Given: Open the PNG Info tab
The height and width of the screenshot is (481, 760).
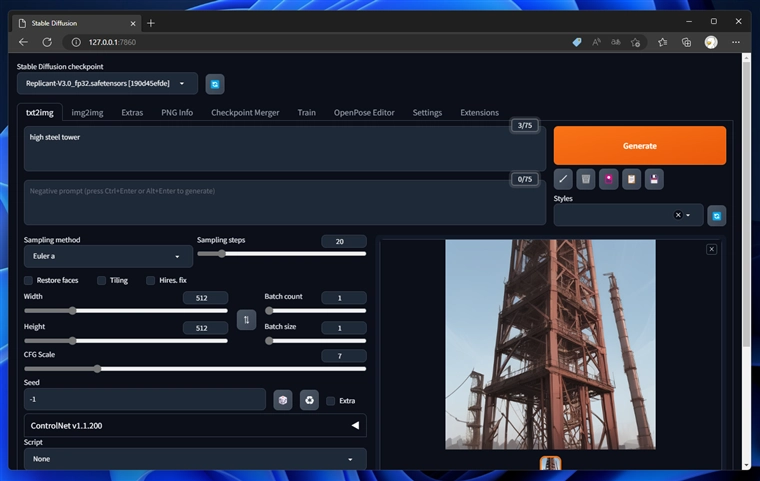Looking at the screenshot, I should pyautogui.click(x=177, y=112).
